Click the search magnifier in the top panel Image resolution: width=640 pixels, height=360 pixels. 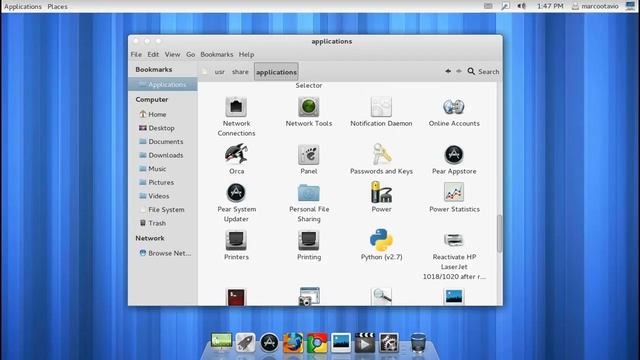(x=505, y=6)
